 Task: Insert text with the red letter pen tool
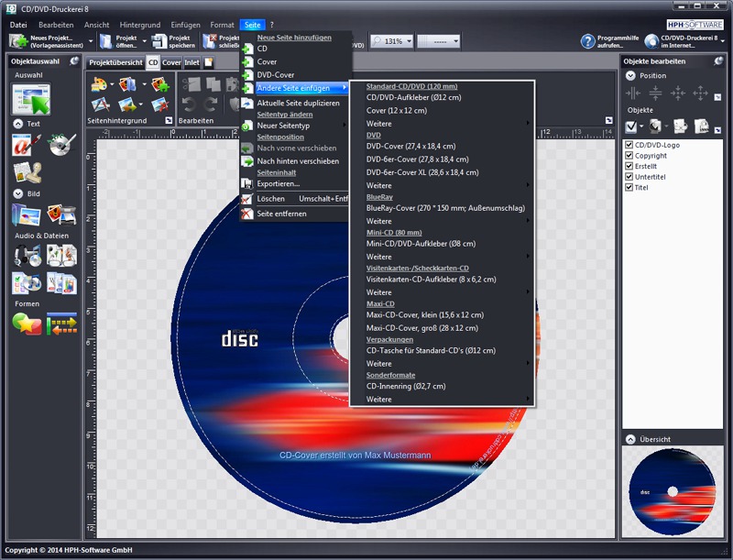tap(27, 145)
